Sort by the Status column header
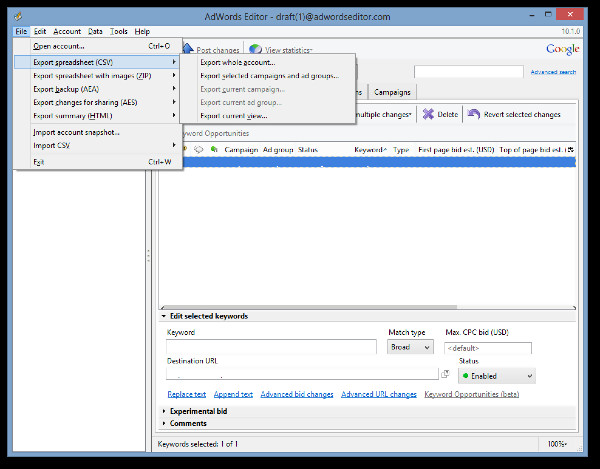 pos(308,150)
